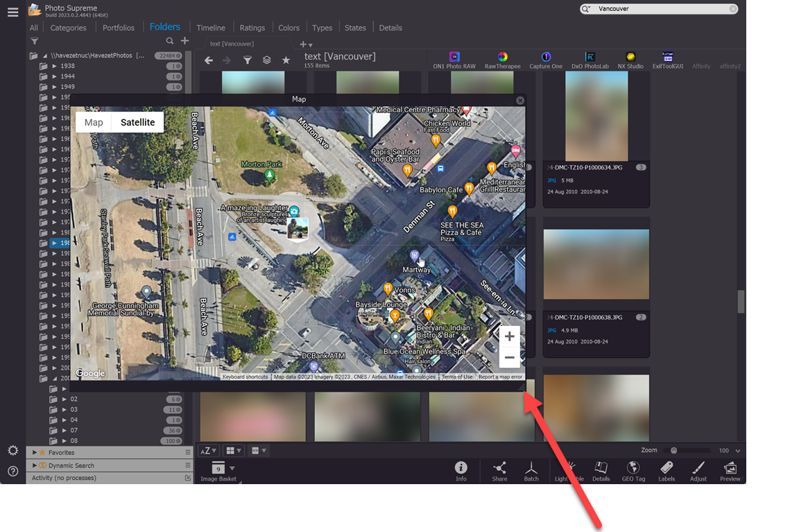Viewport: 808px width, 532px height.
Task: Add new folder with plus icon
Action: (184, 41)
